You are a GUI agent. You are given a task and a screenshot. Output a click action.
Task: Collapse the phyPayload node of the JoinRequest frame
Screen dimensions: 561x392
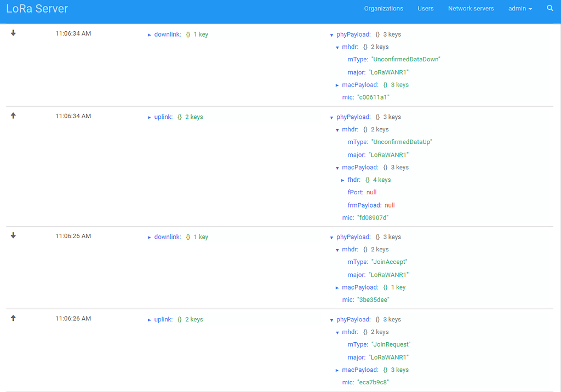coord(331,319)
